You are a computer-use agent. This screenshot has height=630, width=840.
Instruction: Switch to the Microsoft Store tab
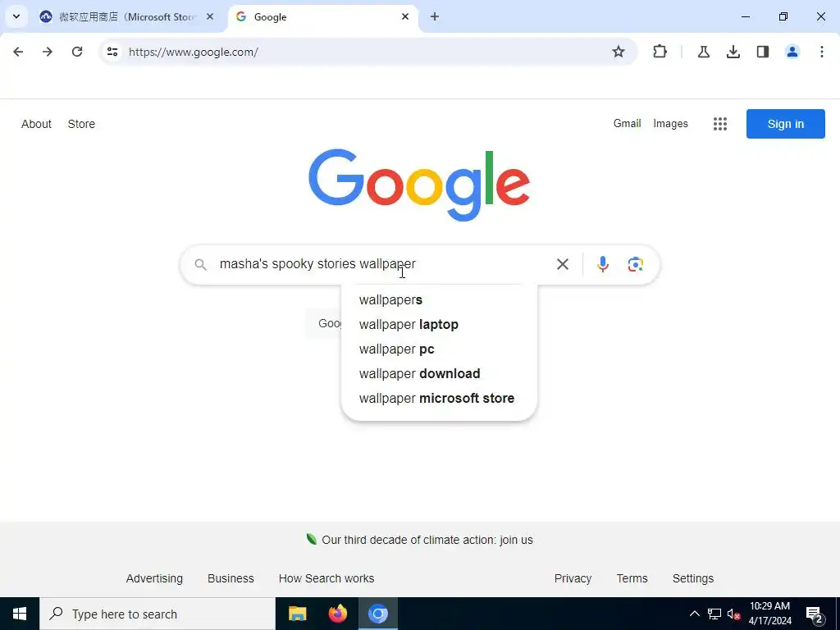coord(127,17)
